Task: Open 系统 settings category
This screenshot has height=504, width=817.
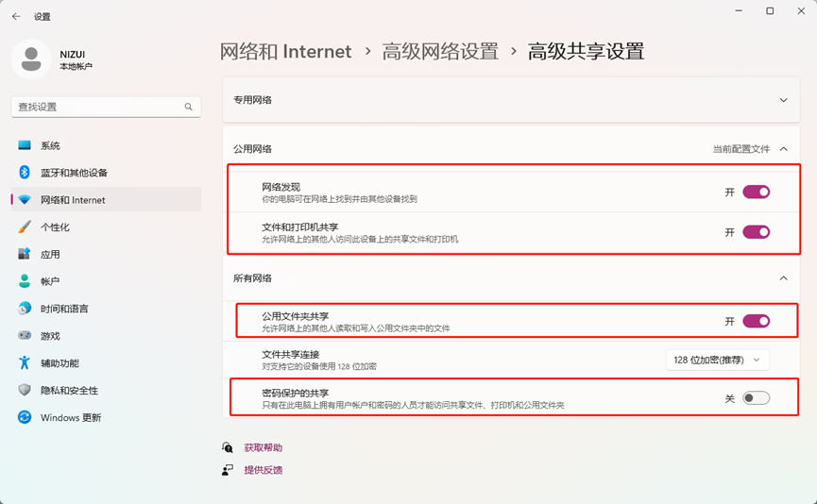Action: click(107, 145)
